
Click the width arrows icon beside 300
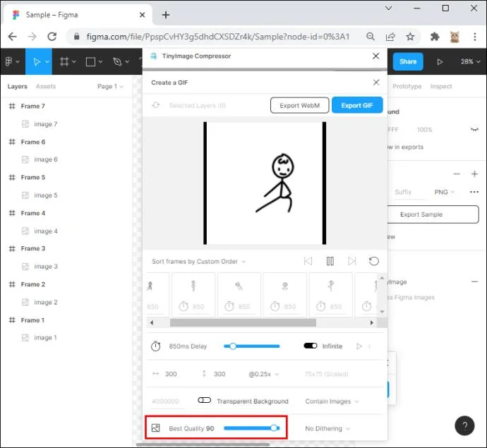point(155,374)
